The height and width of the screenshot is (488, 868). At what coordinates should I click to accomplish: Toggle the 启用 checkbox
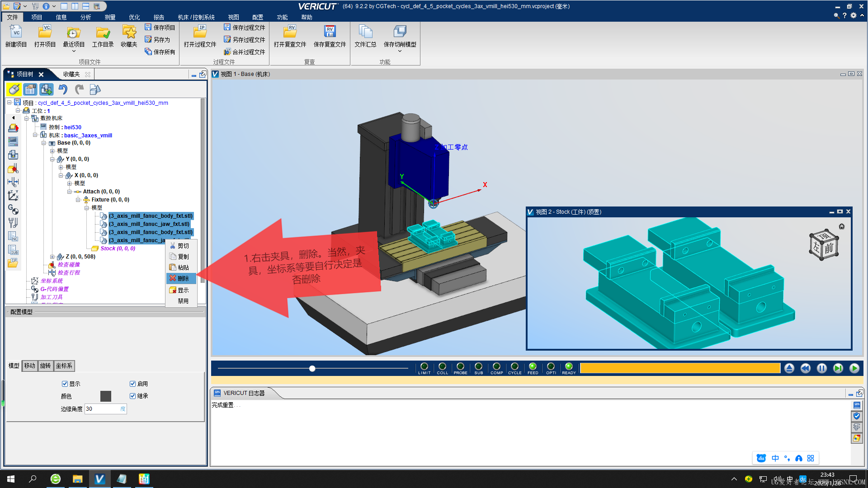tap(132, 384)
